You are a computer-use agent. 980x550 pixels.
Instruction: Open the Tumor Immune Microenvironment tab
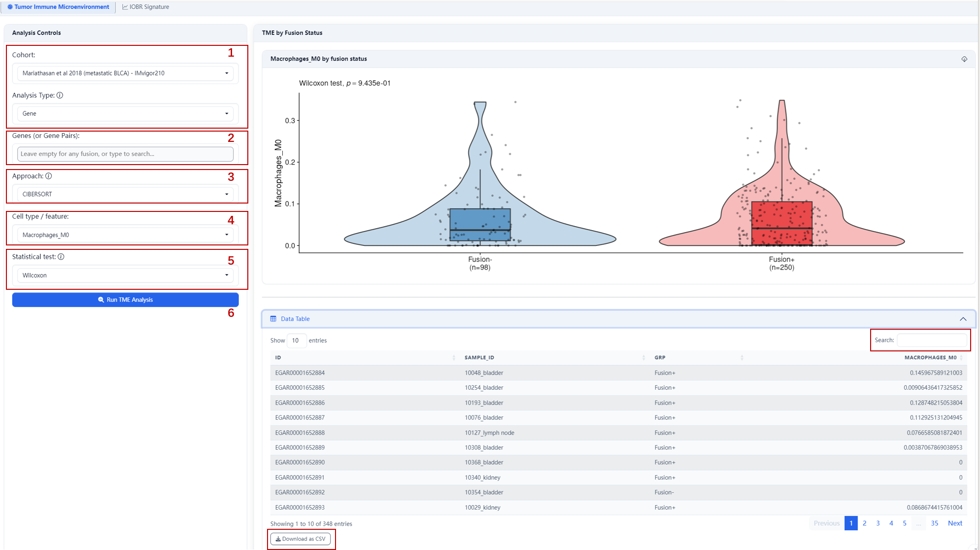click(58, 7)
